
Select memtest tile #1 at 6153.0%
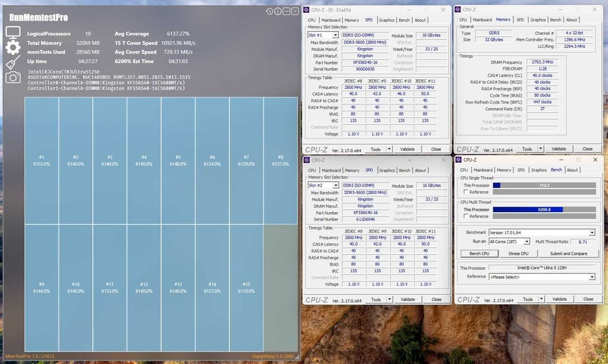(41, 160)
